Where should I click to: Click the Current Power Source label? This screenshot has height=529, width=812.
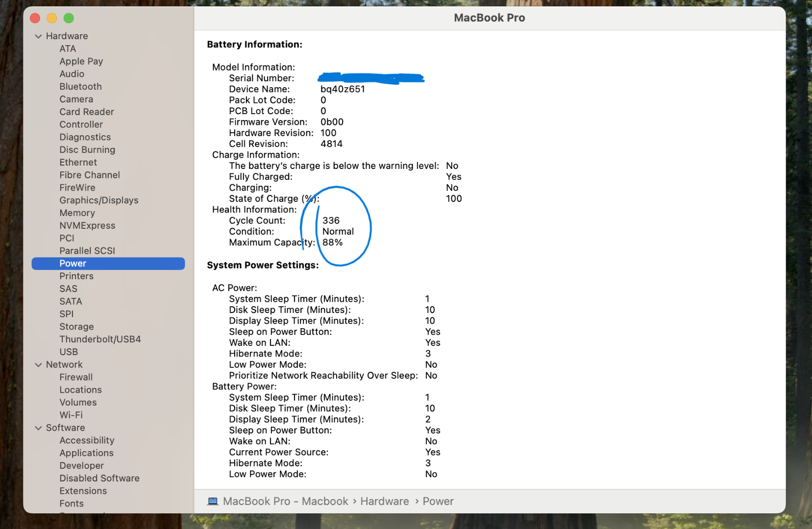[279, 452]
